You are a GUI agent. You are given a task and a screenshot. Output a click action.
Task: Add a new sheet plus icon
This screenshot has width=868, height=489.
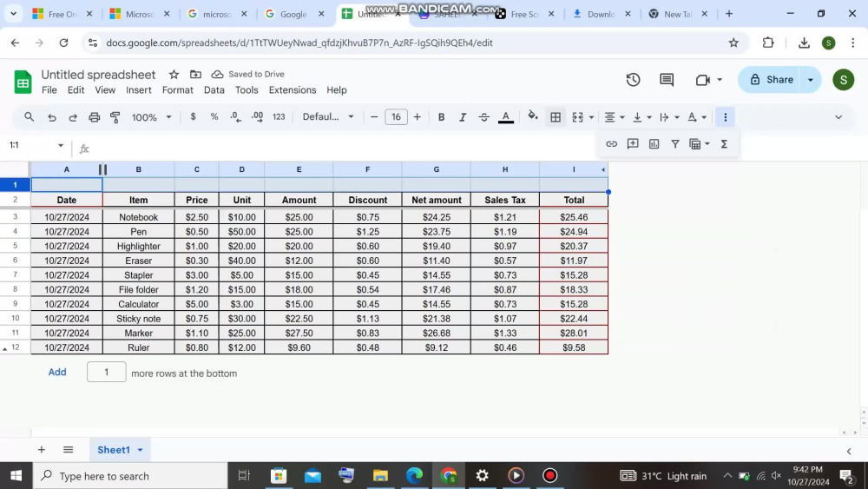click(42, 450)
